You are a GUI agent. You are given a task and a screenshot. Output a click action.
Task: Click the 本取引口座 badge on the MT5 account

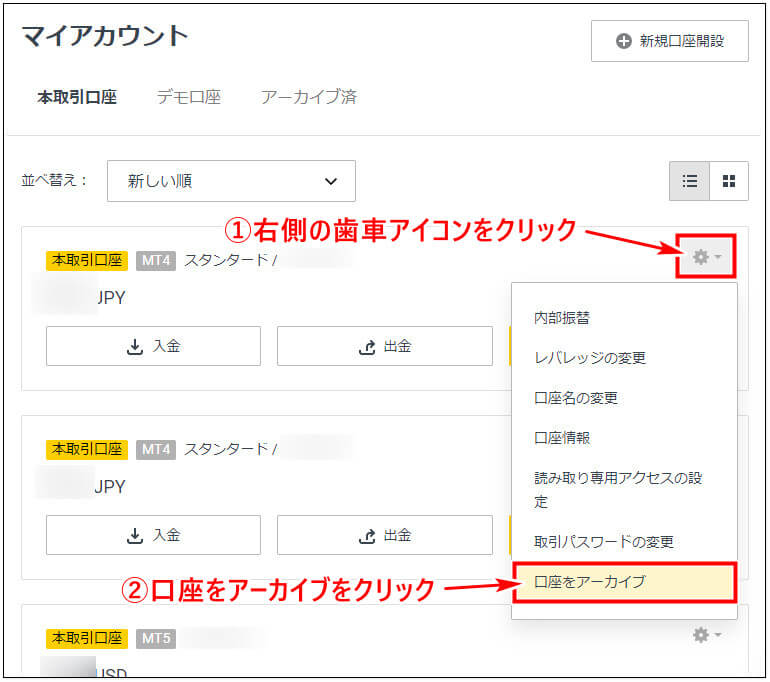click(87, 638)
